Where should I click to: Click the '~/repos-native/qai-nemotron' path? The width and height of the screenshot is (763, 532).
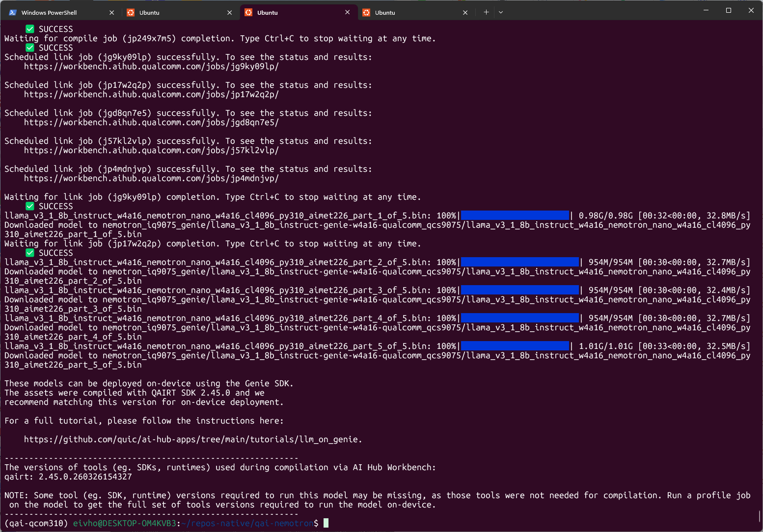coord(247,523)
